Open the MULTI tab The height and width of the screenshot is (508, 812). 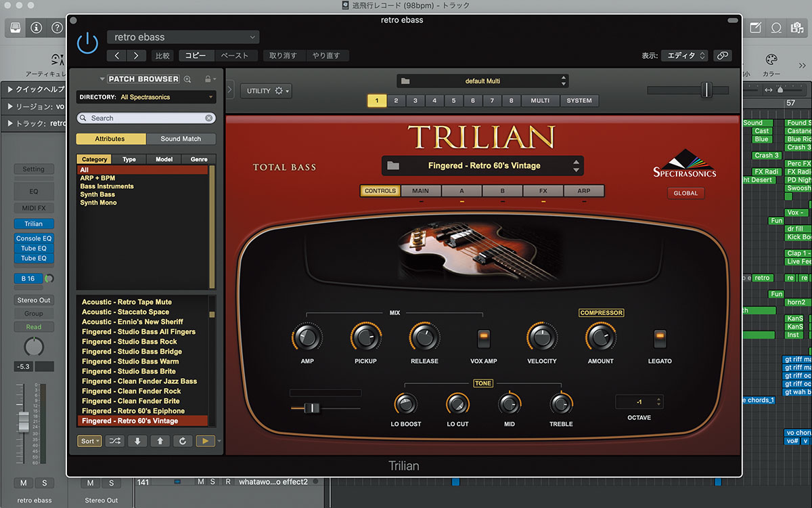click(540, 100)
